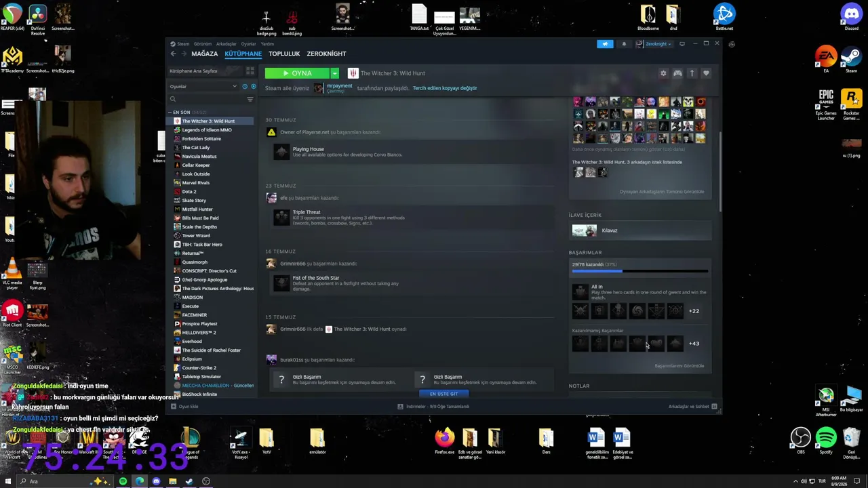Open Steam notifications bell
868x488 pixels.
[624, 44]
